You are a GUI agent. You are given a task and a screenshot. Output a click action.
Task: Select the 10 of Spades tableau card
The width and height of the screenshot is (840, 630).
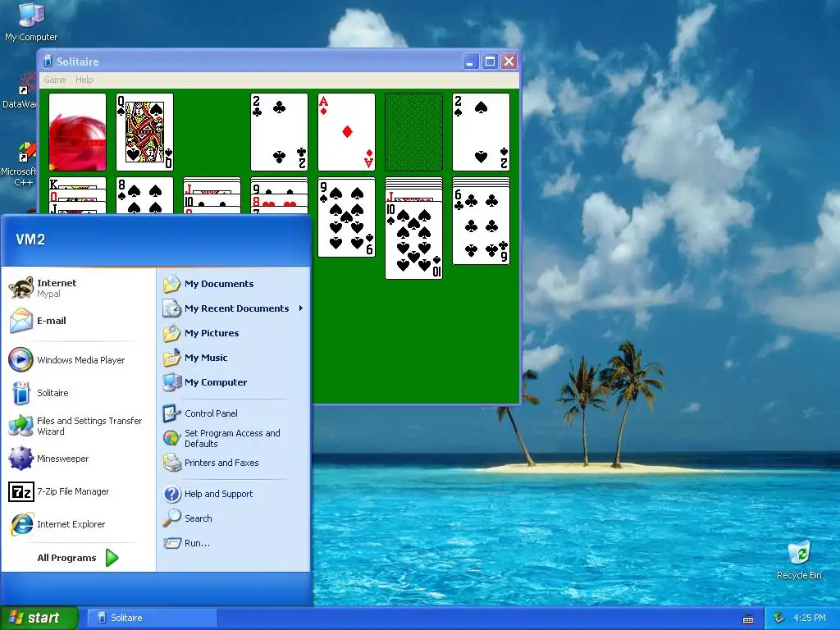(413, 240)
